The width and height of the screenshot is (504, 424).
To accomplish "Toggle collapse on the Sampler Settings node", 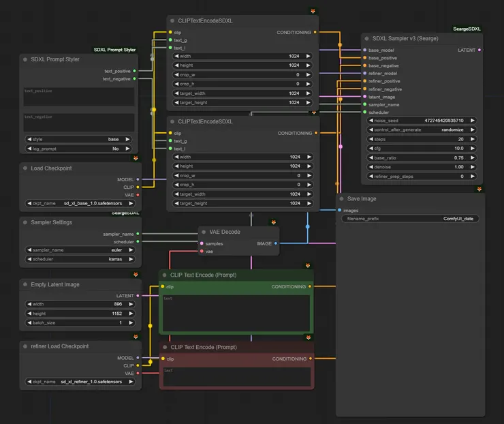I will 25,222.
